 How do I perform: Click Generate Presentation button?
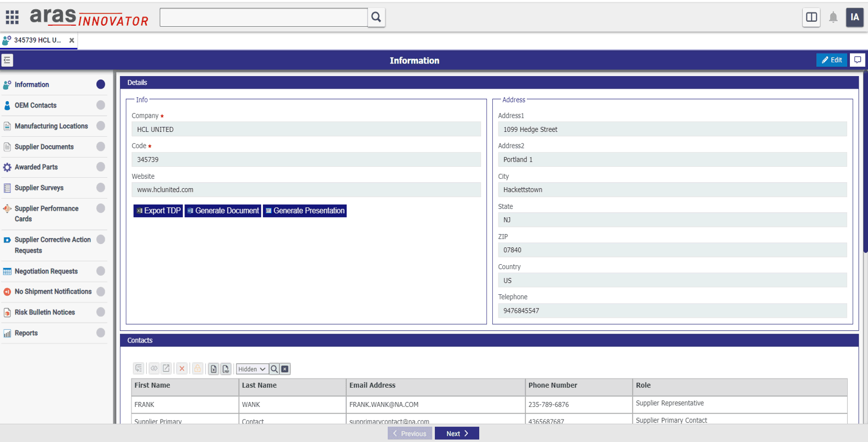tap(305, 211)
